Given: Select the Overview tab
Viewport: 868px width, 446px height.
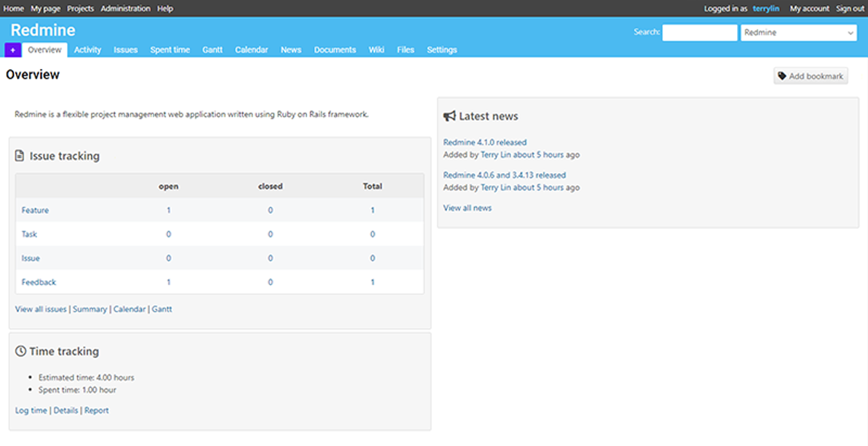Looking at the screenshot, I should 45,50.
